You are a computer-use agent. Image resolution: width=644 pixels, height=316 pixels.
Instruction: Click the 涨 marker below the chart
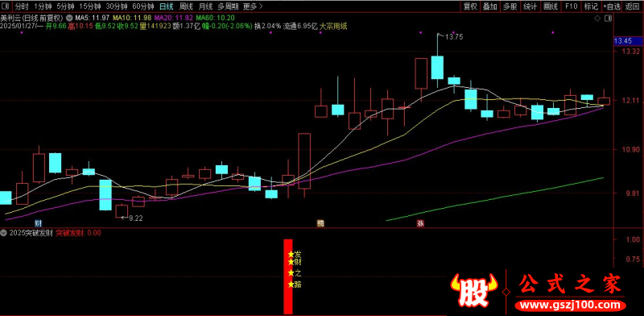(x=420, y=223)
